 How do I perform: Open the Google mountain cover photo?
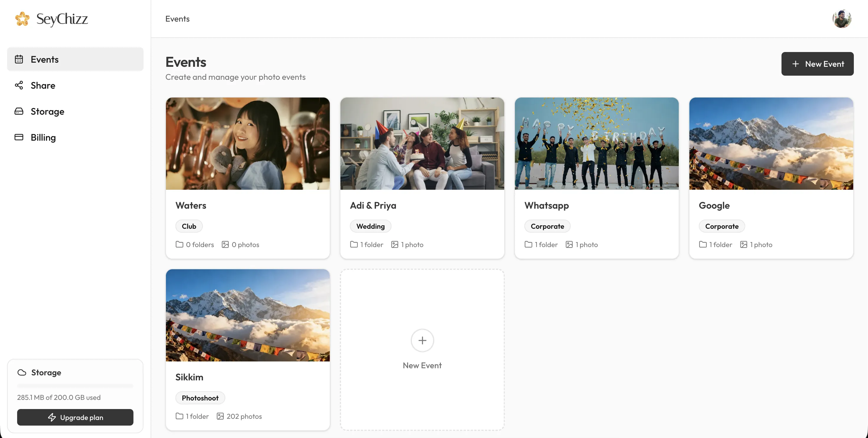tap(771, 144)
